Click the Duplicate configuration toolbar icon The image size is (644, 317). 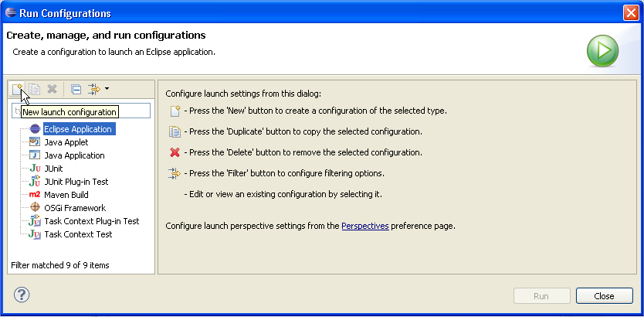point(35,89)
